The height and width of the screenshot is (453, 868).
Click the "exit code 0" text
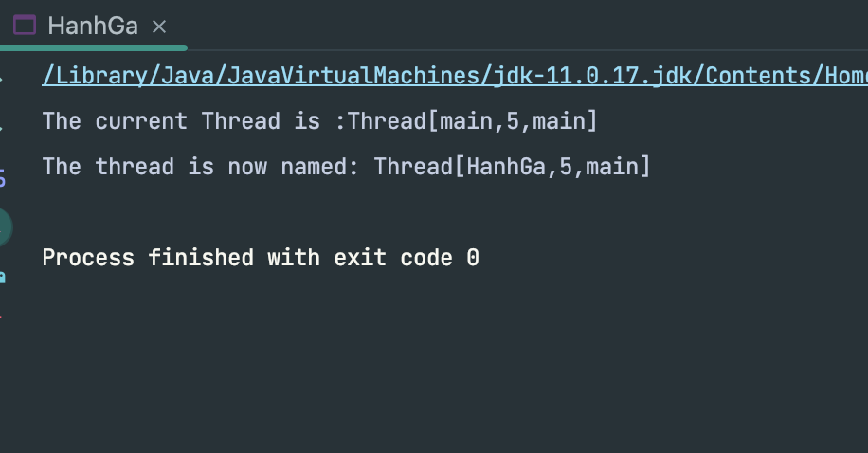click(x=407, y=258)
